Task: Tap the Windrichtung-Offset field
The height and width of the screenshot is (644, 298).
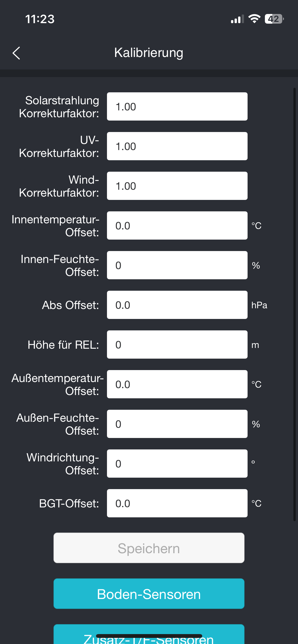Action: point(177,464)
